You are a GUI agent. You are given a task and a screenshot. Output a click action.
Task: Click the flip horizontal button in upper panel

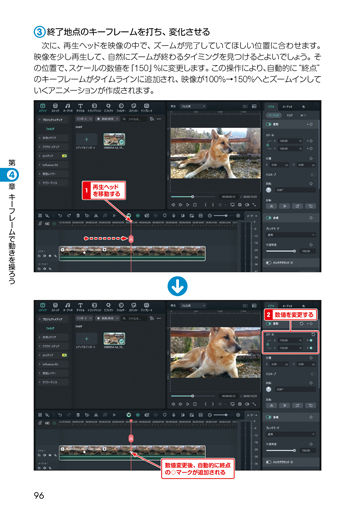pos(271,206)
